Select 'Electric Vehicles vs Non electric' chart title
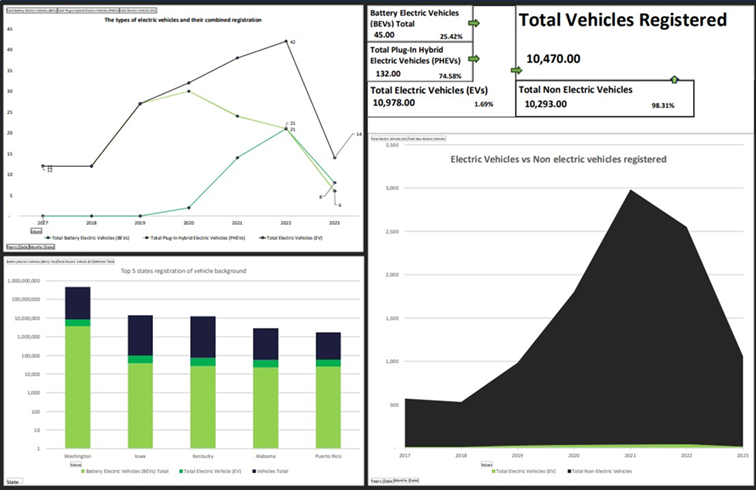 coord(558,159)
